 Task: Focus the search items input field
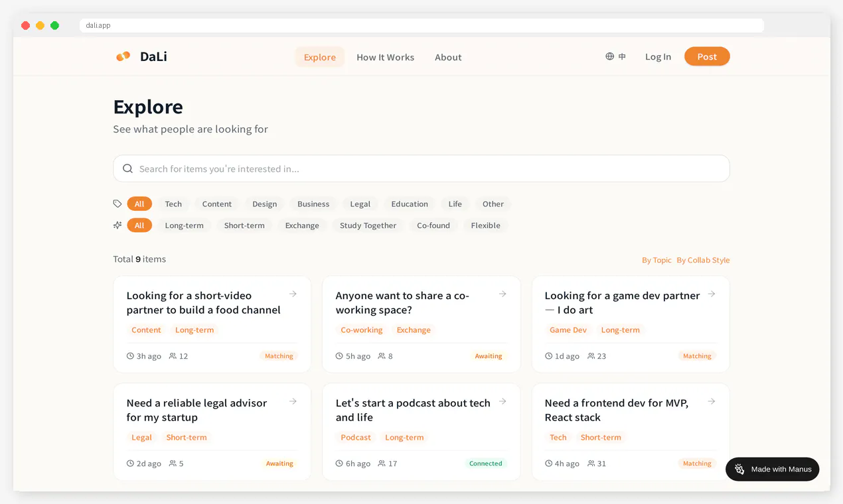click(421, 168)
